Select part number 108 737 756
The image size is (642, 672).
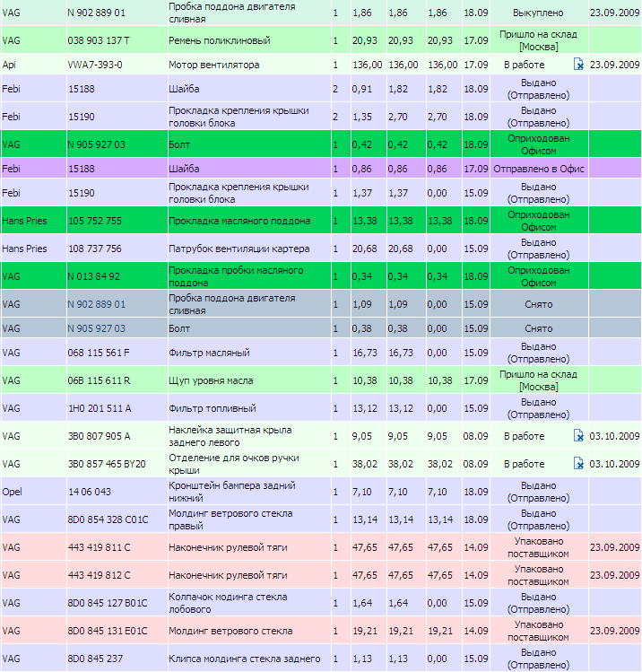[95, 249]
